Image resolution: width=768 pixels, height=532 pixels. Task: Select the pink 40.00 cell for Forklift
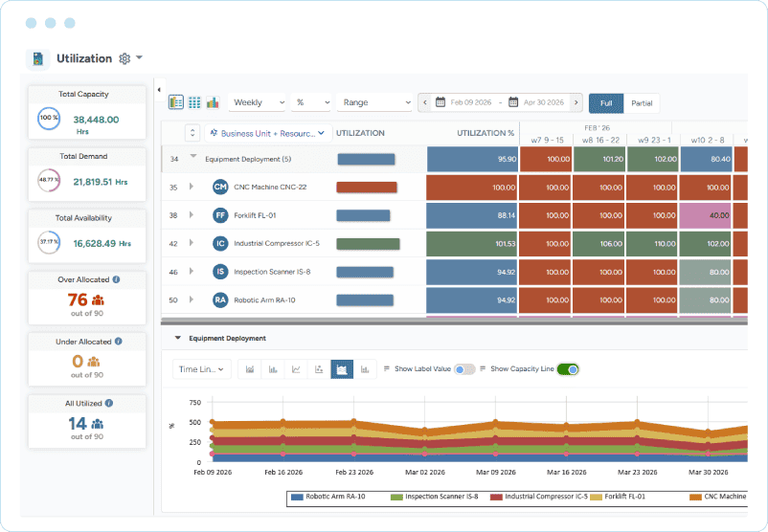click(706, 215)
